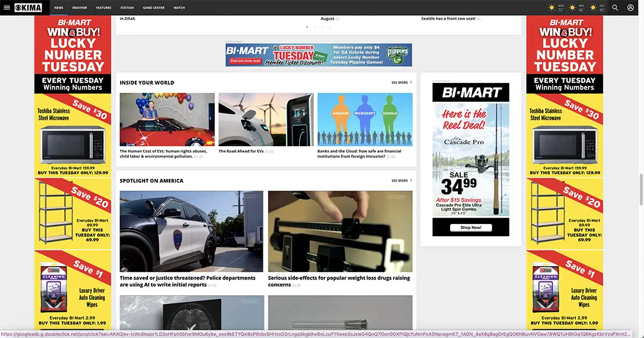Select the third carousel pagination dot
The height and width of the screenshot is (338, 644).
323,27
